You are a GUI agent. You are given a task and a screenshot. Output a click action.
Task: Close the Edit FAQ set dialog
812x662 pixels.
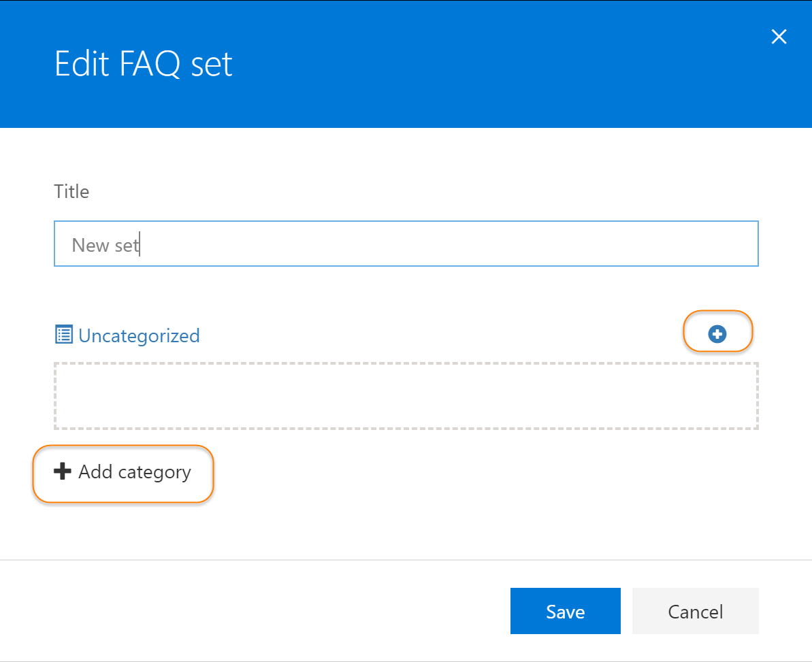779,37
